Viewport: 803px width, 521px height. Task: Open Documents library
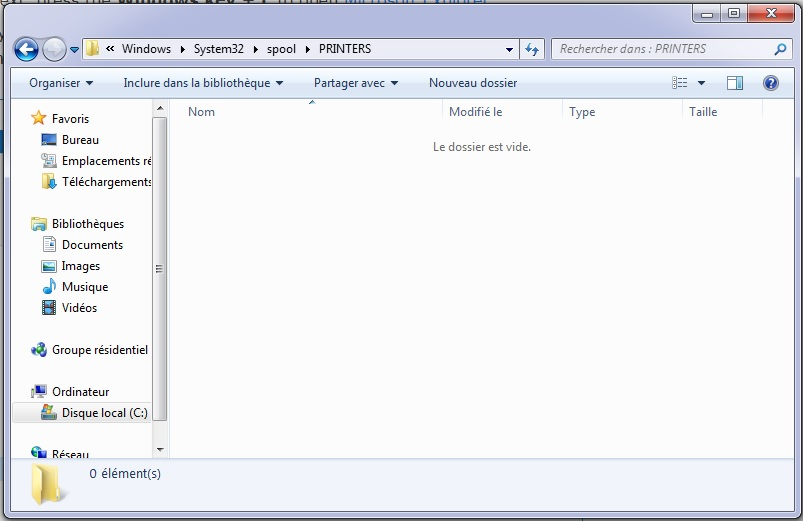point(92,245)
